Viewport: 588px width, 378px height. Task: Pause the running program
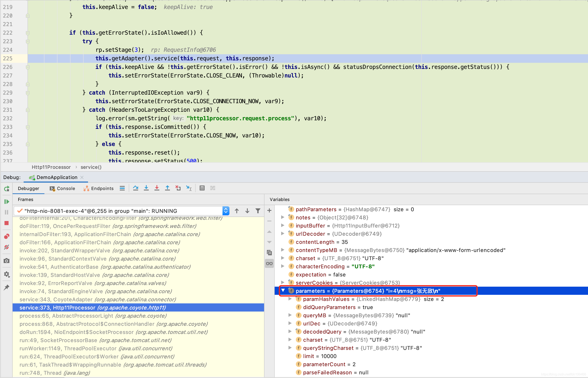pos(7,212)
